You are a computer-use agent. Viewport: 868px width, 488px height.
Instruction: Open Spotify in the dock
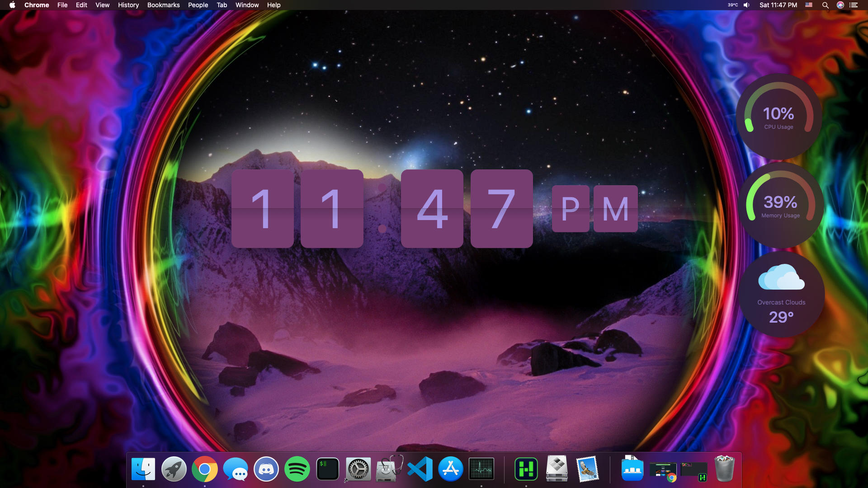click(x=297, y=469)
